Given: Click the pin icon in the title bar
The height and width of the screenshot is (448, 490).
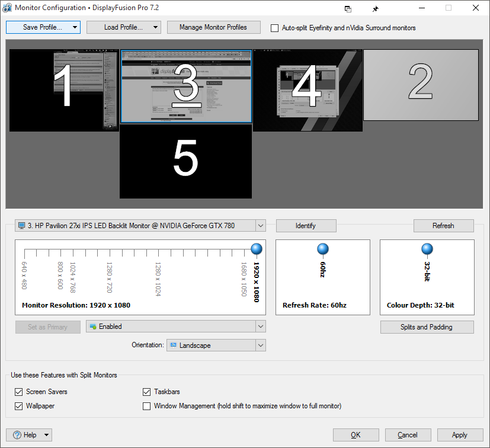Looking at the screenshot, I should [x=375, y=8].
